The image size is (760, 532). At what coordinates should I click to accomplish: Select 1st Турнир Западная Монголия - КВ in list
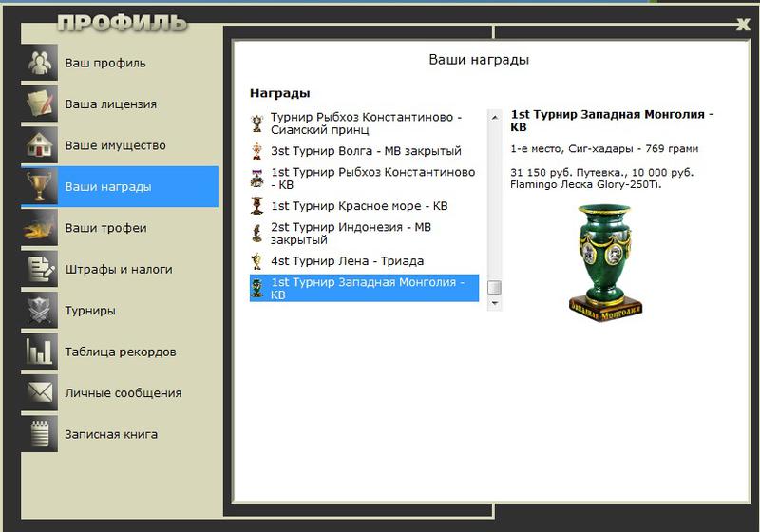tap(364, 288)
